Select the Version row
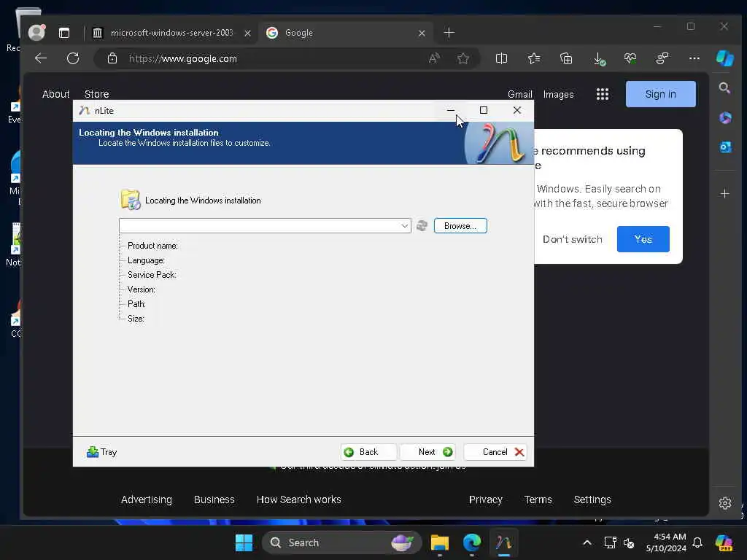Screen dimensions: 747x560 pos(141,289)
